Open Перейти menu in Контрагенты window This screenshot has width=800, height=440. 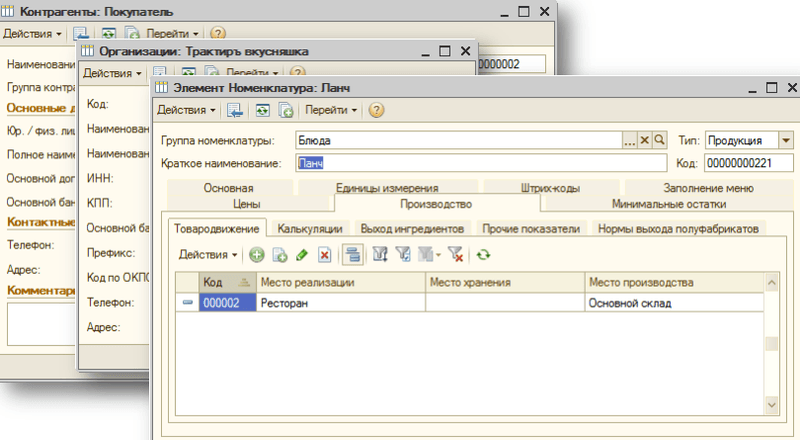click(x=172, y=34)
